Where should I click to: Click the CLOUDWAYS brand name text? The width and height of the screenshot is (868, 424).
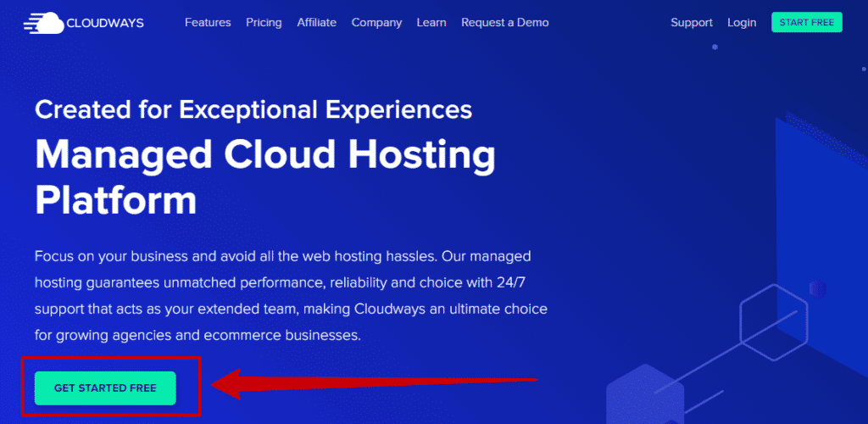click(105, 23)
